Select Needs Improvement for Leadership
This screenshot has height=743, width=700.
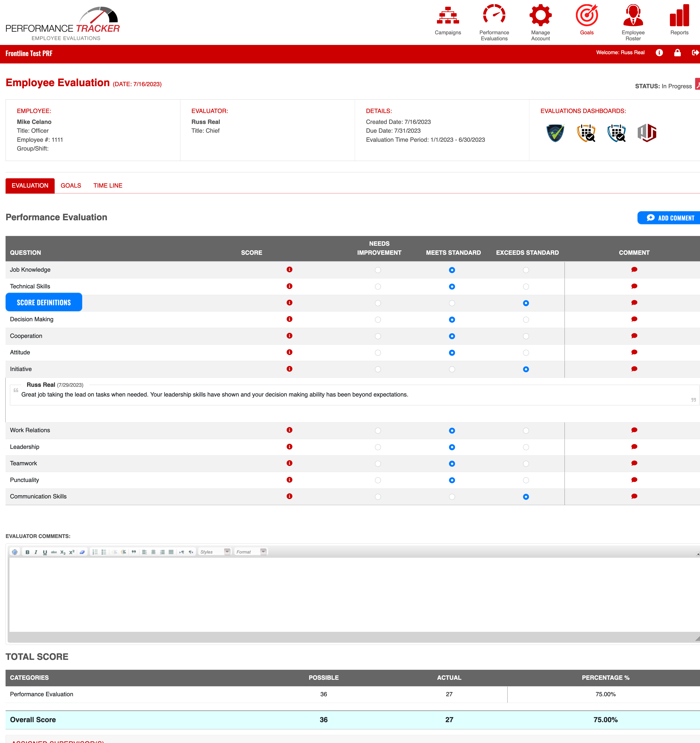point(378,447)
